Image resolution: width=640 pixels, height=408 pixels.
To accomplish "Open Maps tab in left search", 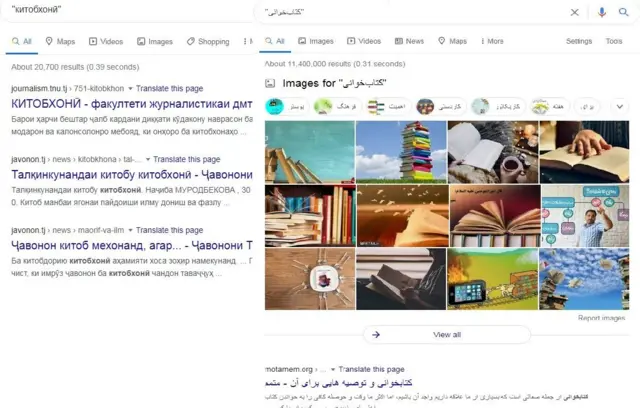I will pos(60,42).
